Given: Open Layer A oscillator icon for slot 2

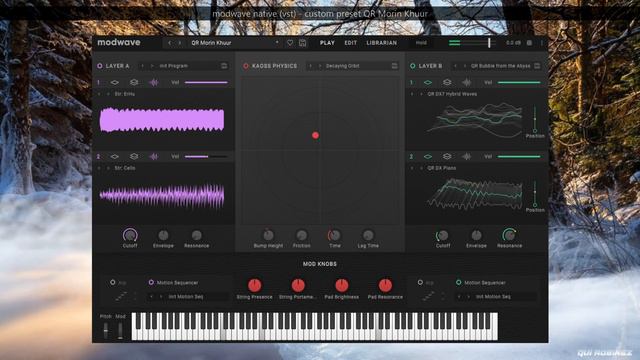Looking at the screenshot, I should [115, 157].
